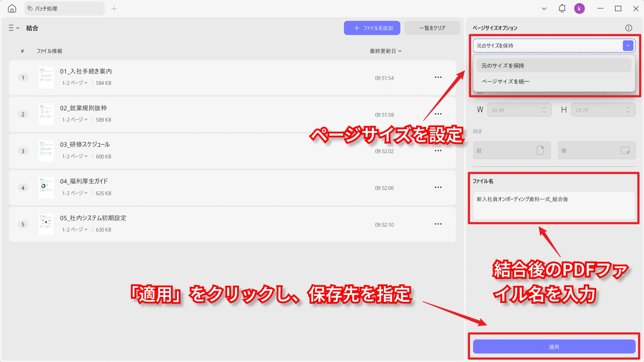Select file name 01_入社手続き案内
644x362 pixels.
(x=86, y=71)
